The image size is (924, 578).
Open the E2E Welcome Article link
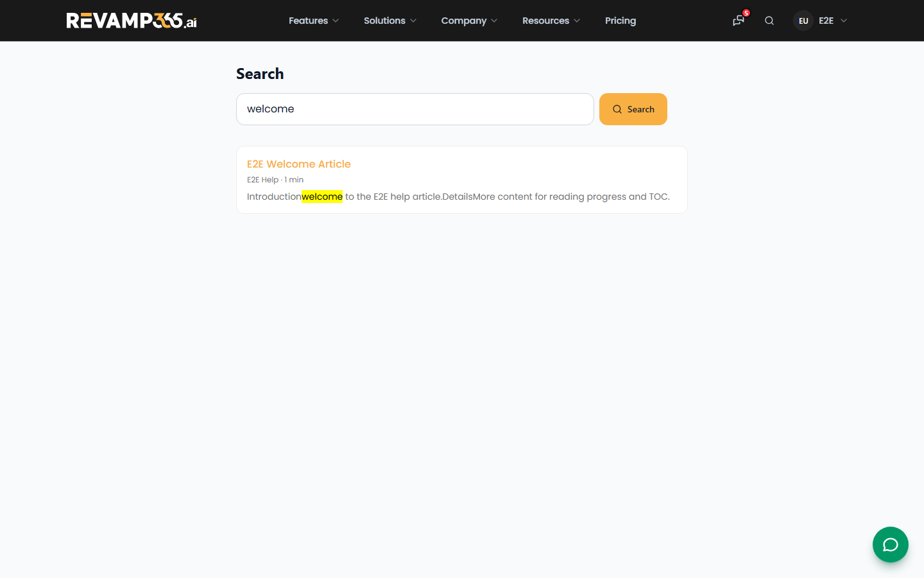pos(299,164)
